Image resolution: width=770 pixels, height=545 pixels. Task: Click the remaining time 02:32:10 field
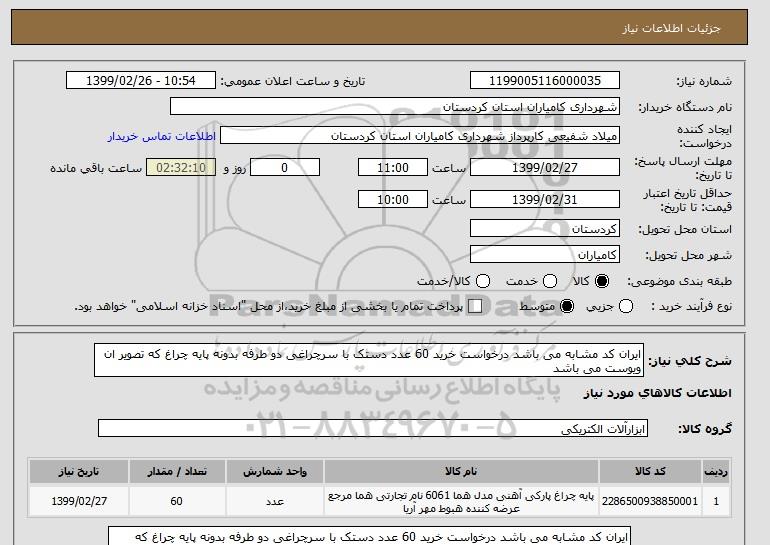click(181, 167)
